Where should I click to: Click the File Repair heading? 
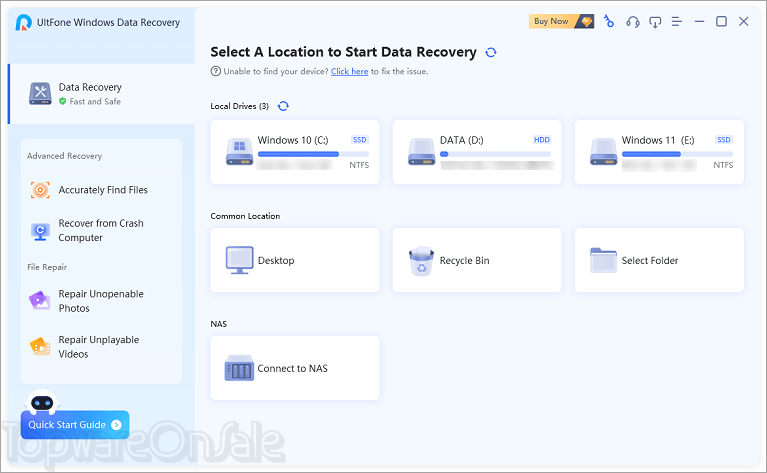coord(47,267)
